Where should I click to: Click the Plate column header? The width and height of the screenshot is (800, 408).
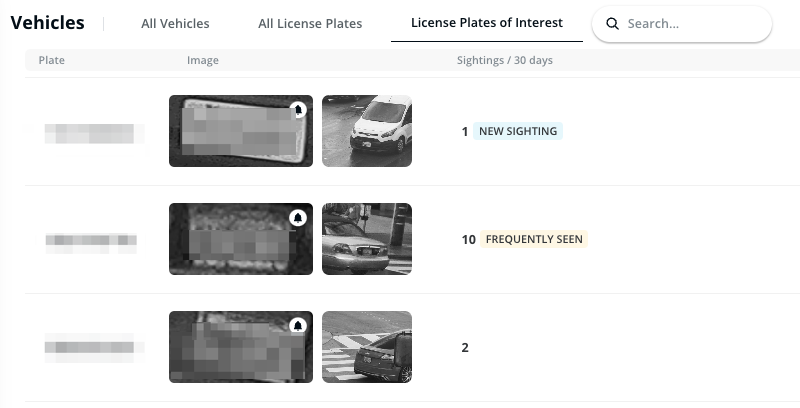52,61
